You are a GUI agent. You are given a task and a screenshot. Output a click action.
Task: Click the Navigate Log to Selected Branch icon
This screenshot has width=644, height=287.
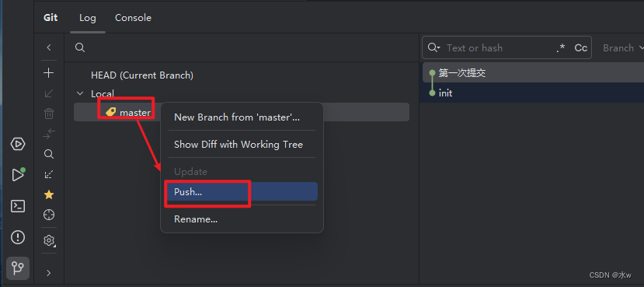(49, 215)
